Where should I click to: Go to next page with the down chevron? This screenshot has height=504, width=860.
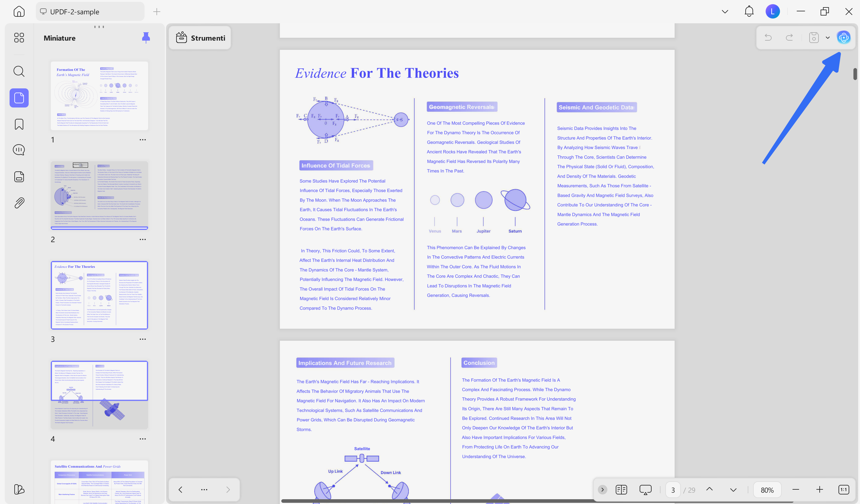733,490
